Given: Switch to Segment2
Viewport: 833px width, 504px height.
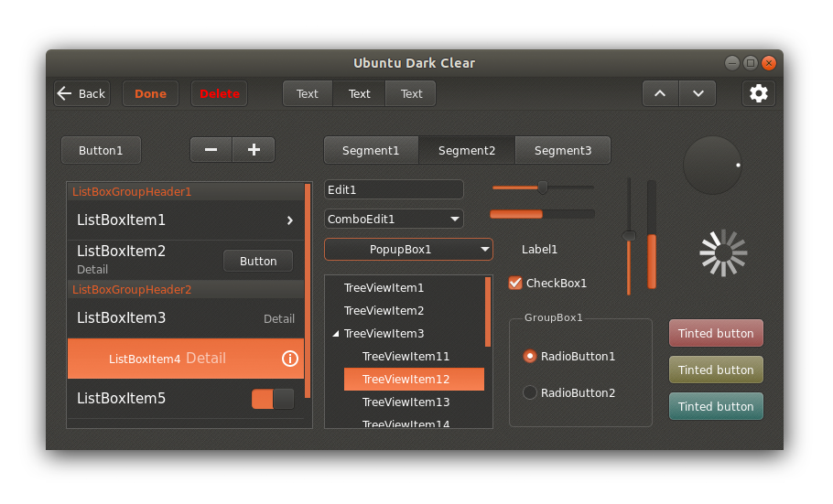Looking at the screenshot, I should (x=467, y=150).
